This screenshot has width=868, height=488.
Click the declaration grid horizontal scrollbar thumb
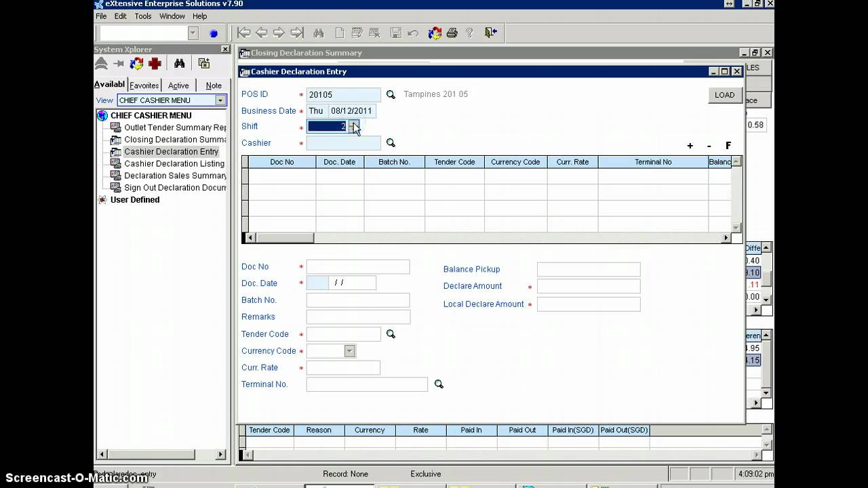tap(284, 238)
